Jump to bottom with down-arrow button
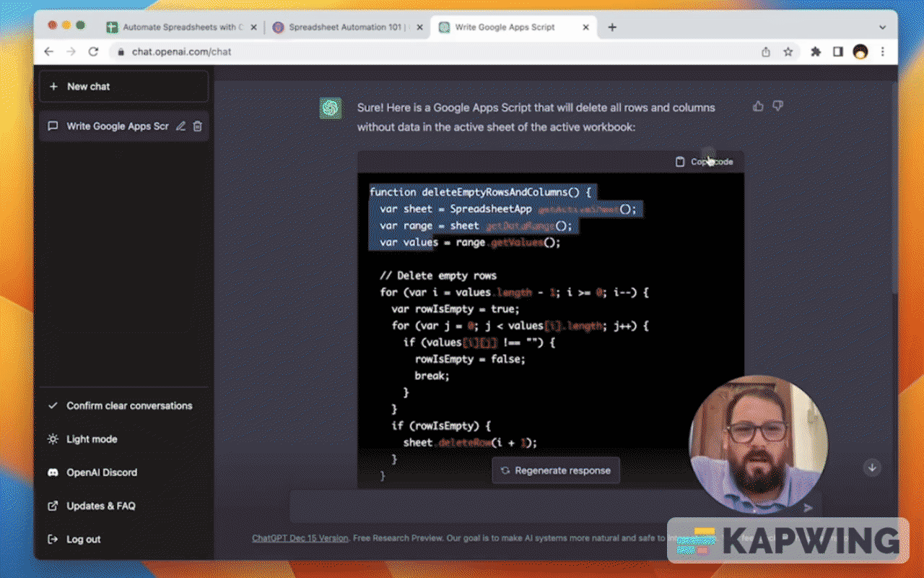The image size is (924, 578). pos(872,467)
